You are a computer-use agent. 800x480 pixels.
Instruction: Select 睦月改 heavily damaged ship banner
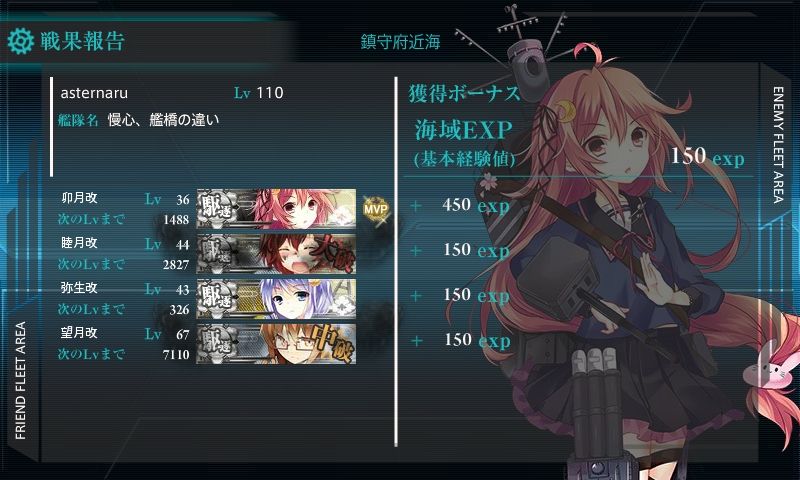276,254
